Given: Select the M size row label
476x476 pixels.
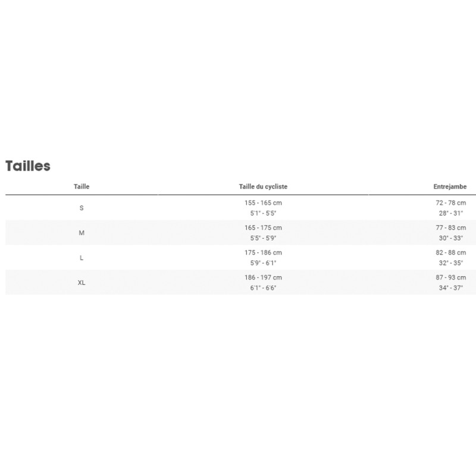Looking at the screenshot, I should click(x=82, y=233).
